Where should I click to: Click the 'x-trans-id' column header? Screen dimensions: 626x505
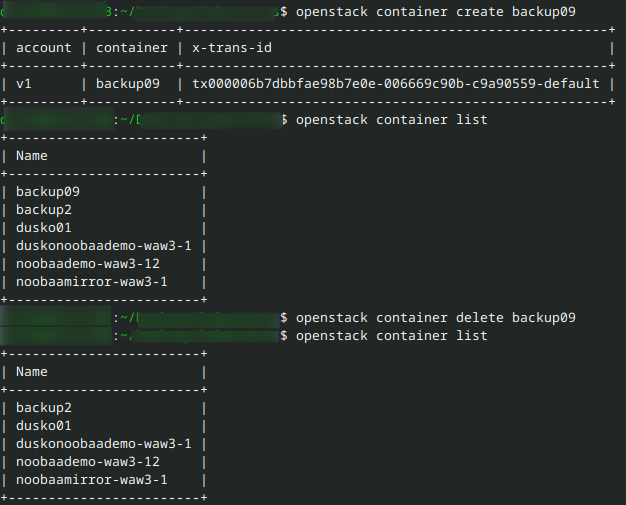[x=232, y=48]
